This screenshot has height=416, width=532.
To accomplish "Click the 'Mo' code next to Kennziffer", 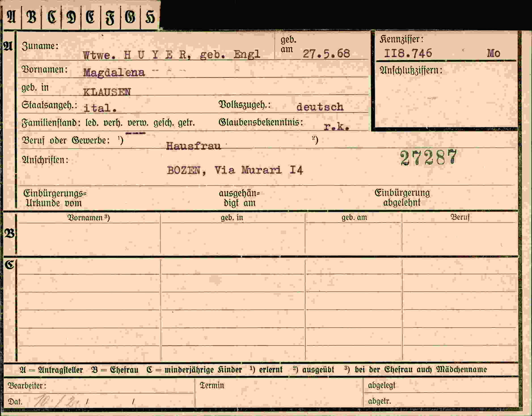I will click(494, 53).
